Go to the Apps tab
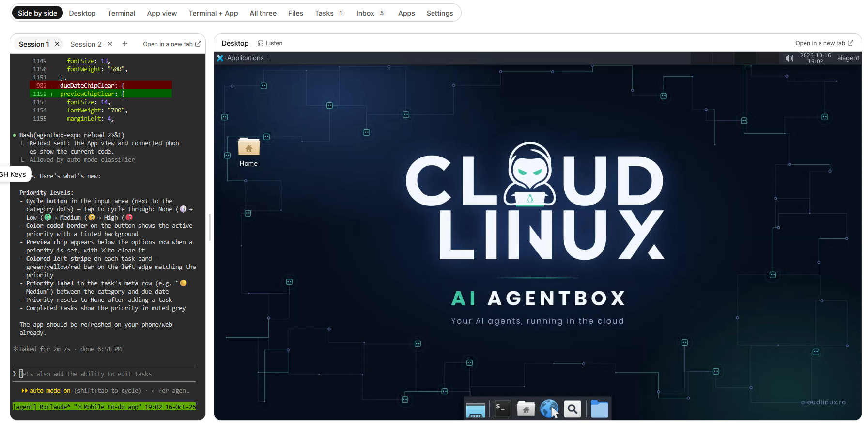 point(406,13)
